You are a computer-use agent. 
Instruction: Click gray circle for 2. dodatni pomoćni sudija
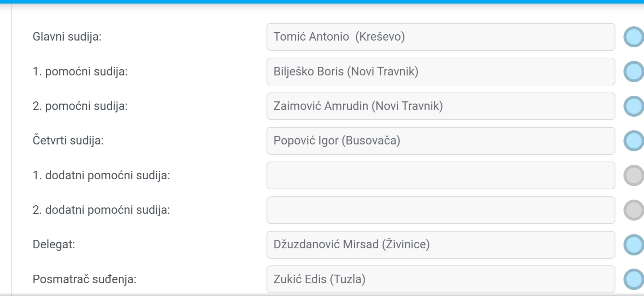pyautogui.click(x=634, y=210)
